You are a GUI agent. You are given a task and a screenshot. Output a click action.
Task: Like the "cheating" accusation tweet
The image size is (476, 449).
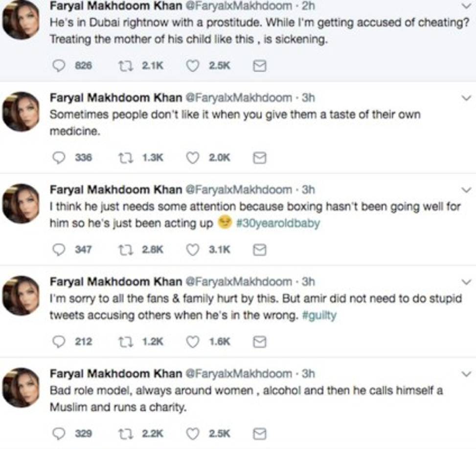pos(193,66)
